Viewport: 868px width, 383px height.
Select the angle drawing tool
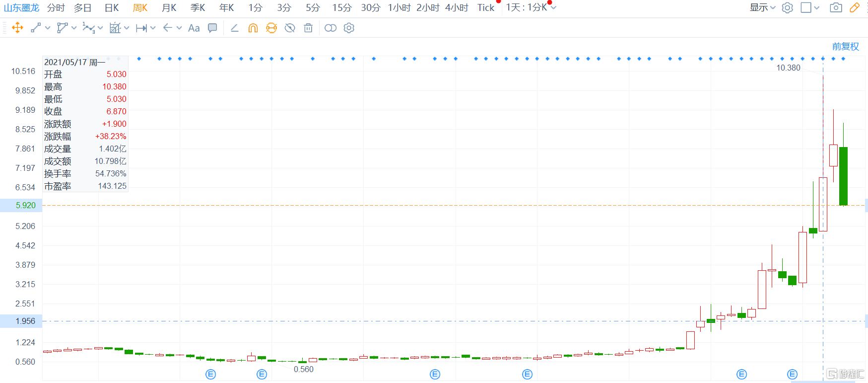235,28
